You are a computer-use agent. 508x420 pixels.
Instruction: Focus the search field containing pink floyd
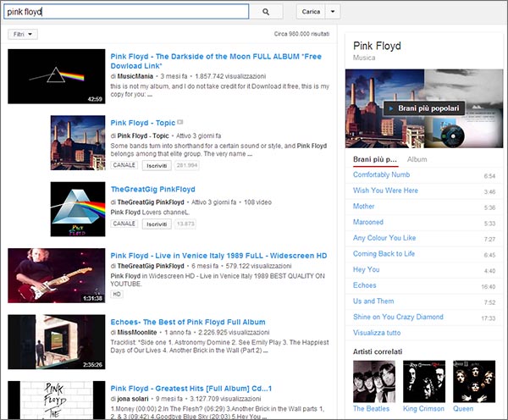click(126, 12)
